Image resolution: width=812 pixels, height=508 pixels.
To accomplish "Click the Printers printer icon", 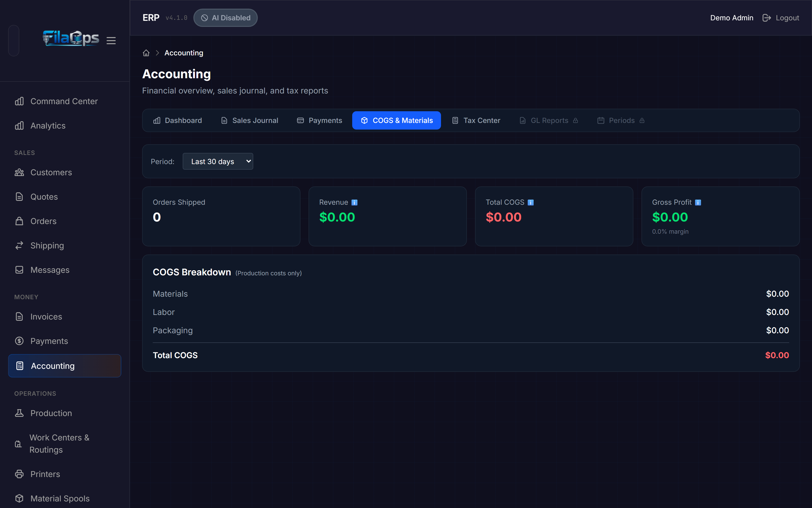I will pyautogui.click(x=20, y=474).
